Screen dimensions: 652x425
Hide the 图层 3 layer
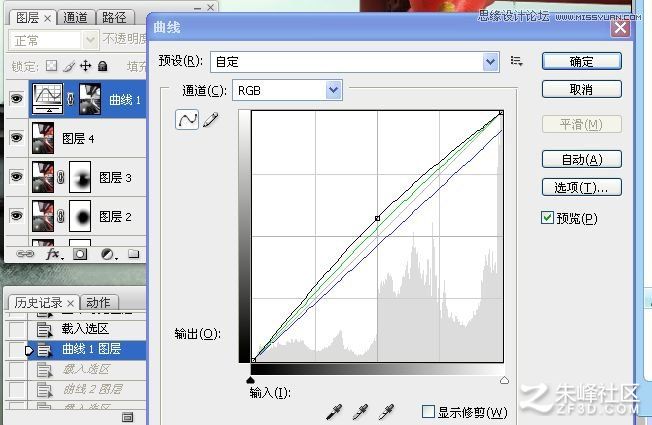click(x=17, y=176)
